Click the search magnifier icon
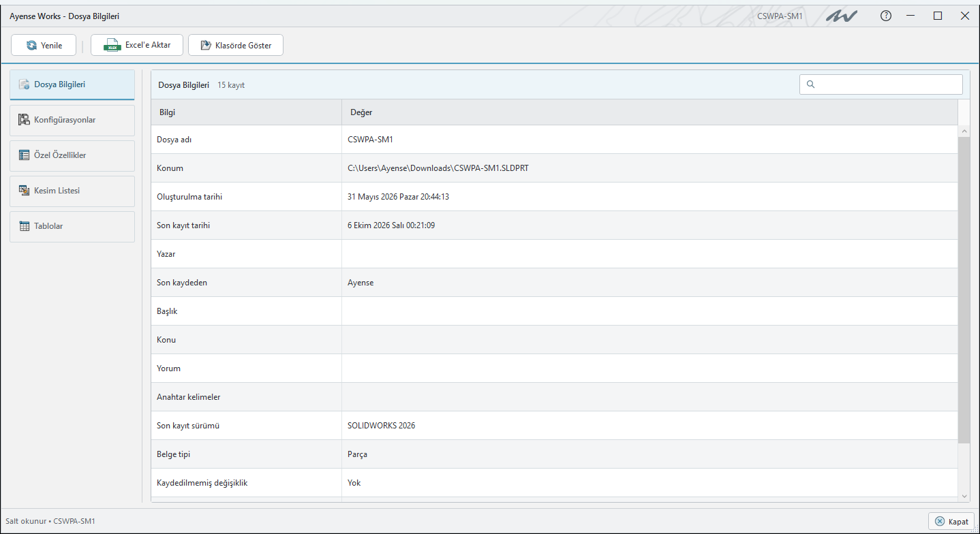 810,84
